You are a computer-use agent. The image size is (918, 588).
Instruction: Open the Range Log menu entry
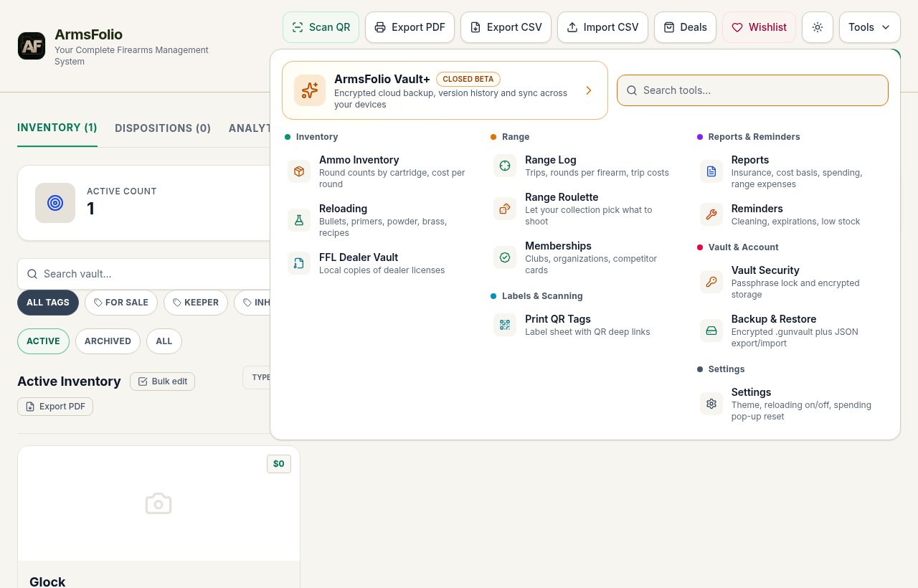tap(584, 166)
